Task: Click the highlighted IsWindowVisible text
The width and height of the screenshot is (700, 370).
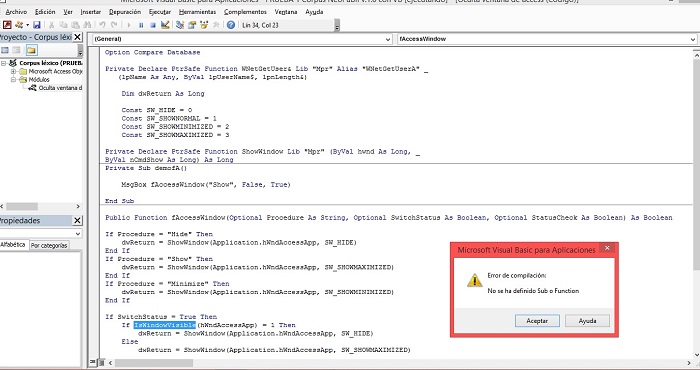Action: point(165,325)
